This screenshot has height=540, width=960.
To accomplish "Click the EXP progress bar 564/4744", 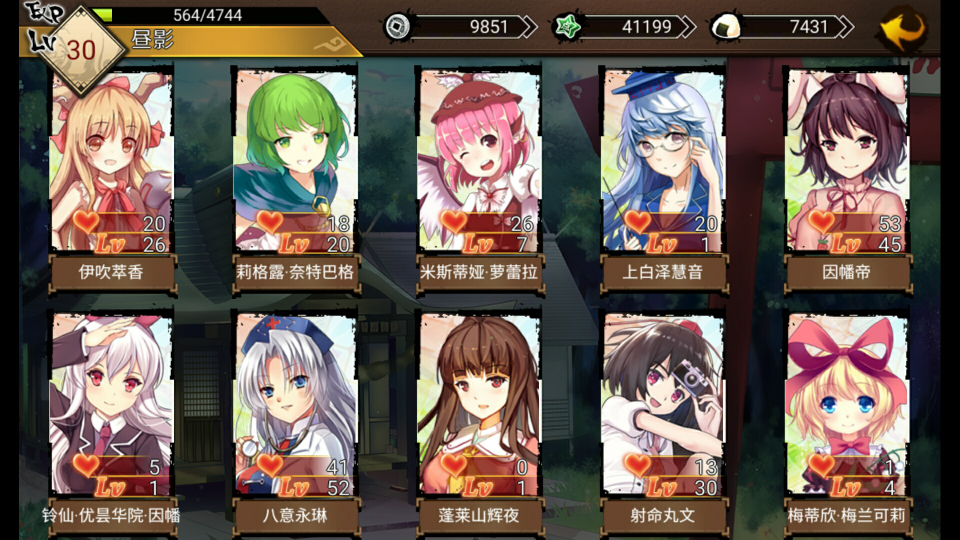I will coord(208,15).
